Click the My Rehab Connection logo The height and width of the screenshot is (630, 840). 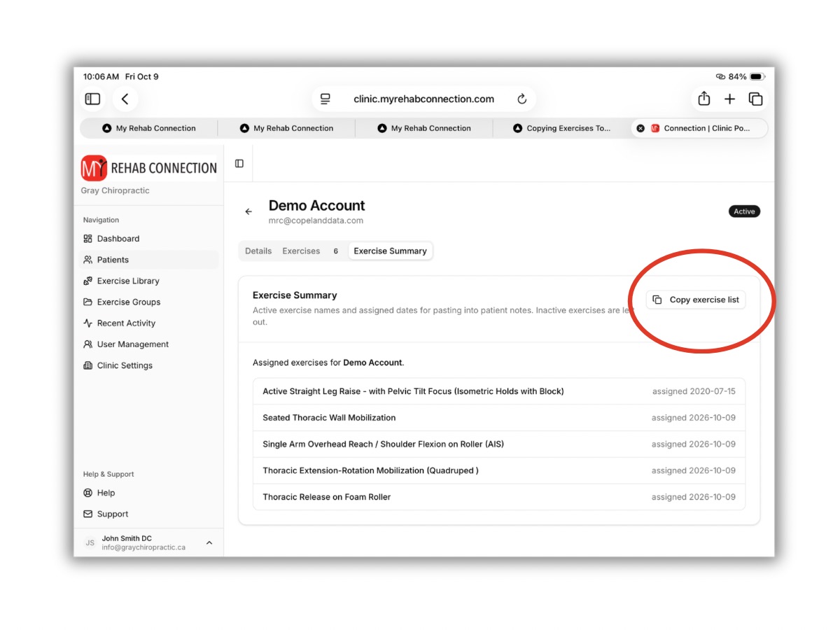click(x=149, y=168)
